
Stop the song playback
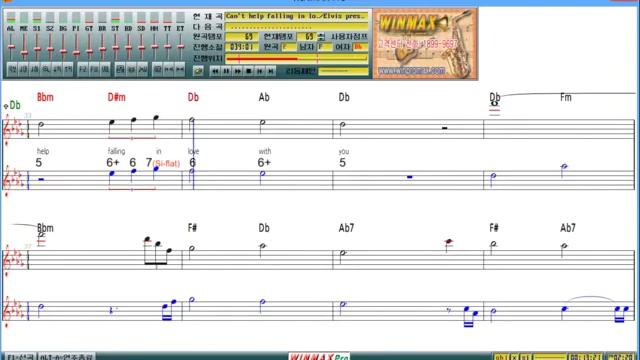coord(249,71)
